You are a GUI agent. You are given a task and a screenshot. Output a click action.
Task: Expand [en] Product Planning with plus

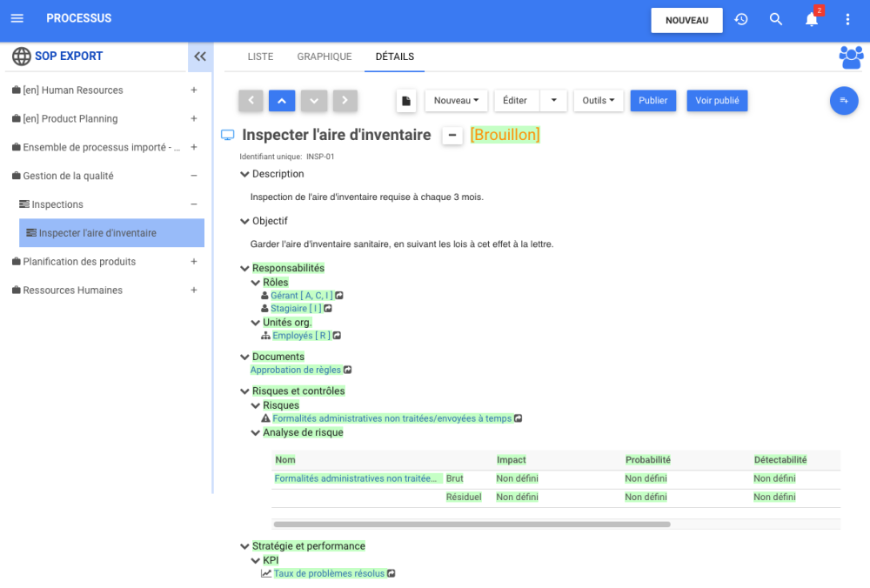point(194,118)
